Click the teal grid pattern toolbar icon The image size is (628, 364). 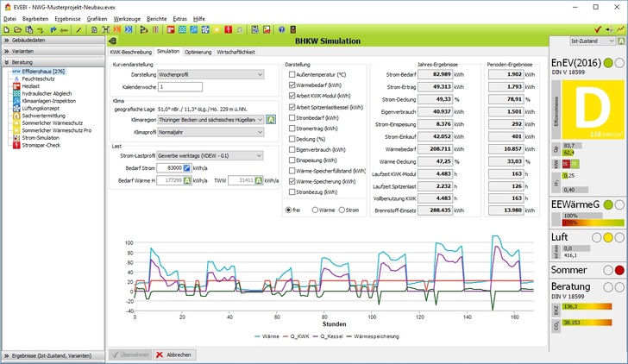pyautogui.click(x=182, y=29)
